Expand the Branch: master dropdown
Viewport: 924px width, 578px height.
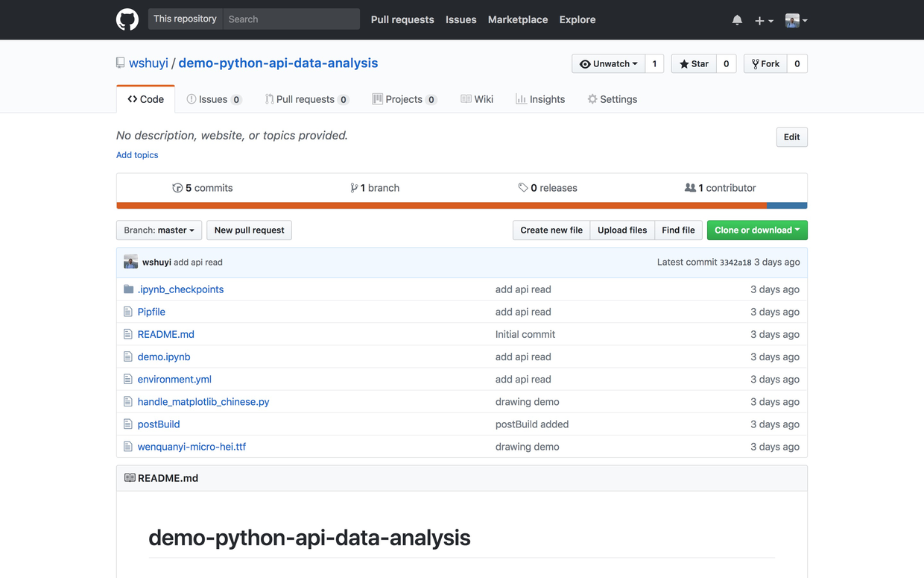[x=159, y=230]
